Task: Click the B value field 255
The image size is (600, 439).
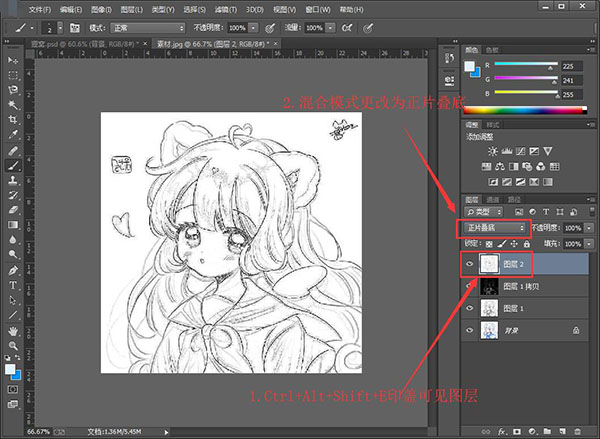Action: click(x=572, y=95)
